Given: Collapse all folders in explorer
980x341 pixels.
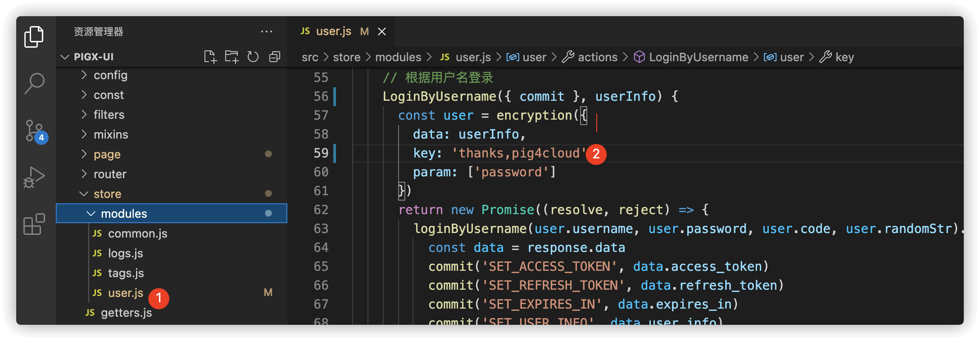Looking at the screenshot, I should coord(275,57).
